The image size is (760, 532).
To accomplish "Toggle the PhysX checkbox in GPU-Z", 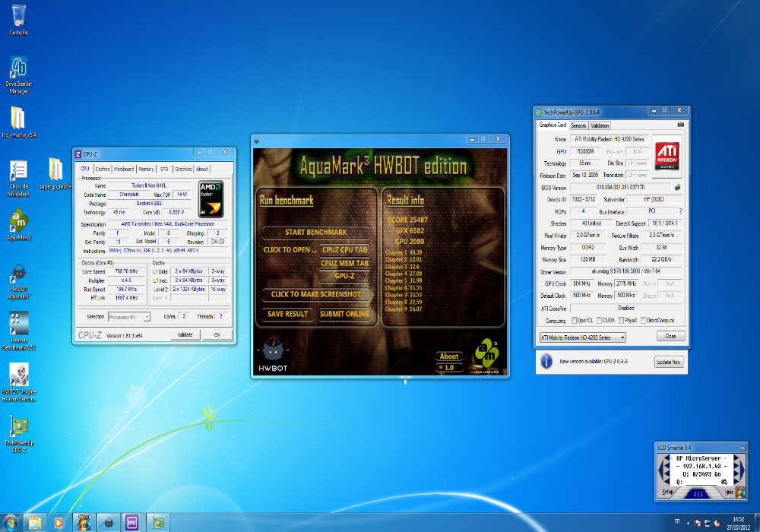I will (621, 320).
